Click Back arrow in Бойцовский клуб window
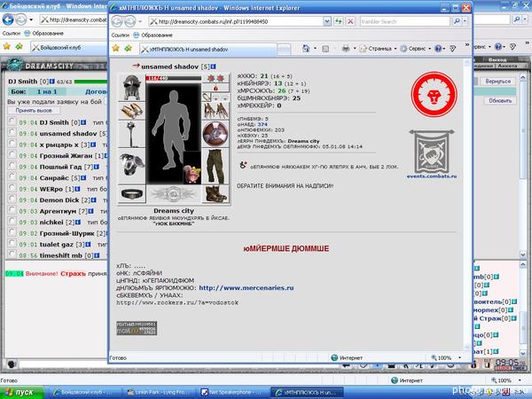 (x=8, y=20)
